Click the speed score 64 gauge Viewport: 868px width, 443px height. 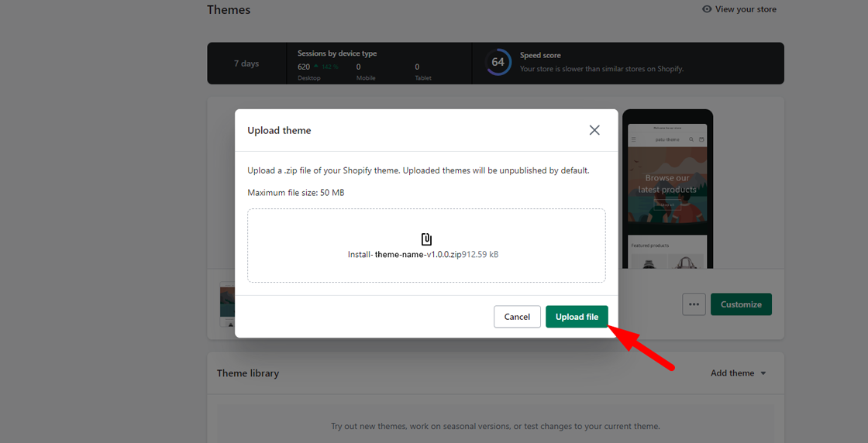click(x=498, y=62)
